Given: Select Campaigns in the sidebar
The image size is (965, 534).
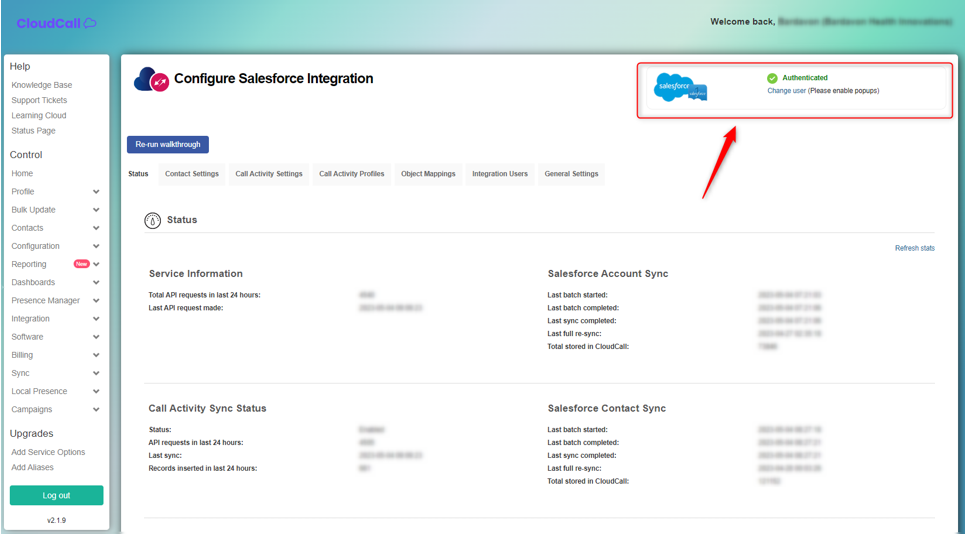Looking at the screenshot, I should click(32, 410).
